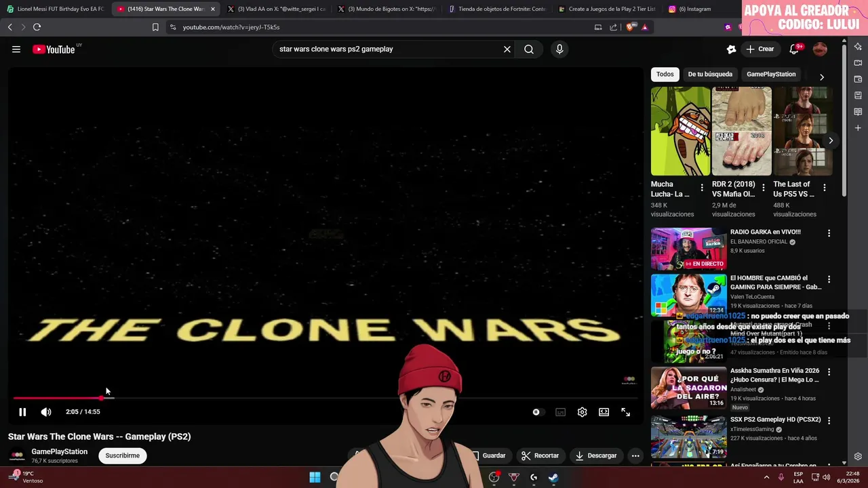Open the Ask sparkle icon beside Crear
868x488 pixels.
[x=731, y=49]
